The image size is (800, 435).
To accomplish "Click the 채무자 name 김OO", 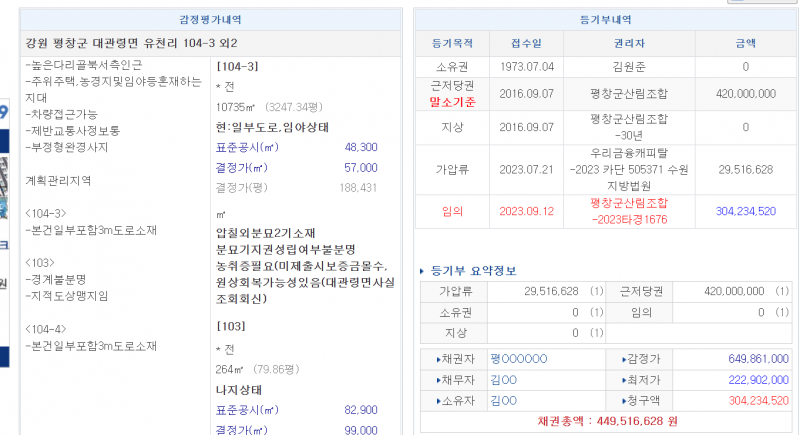I will point(503,380).
